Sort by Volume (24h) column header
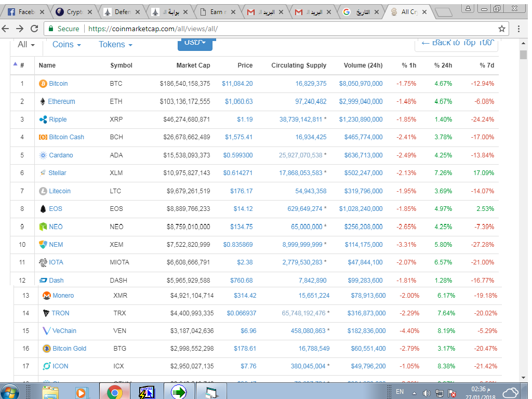Image resolution: width=532 pixels, height=399 pixels. 363,65
